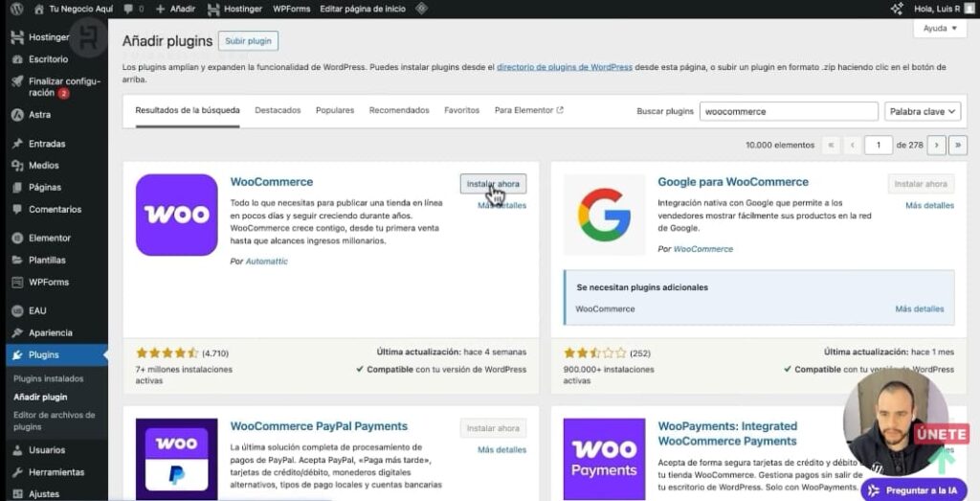Open Editor de archivos de plugins
Viewport: 980px width, 501px height.
(x=55, y=421)
